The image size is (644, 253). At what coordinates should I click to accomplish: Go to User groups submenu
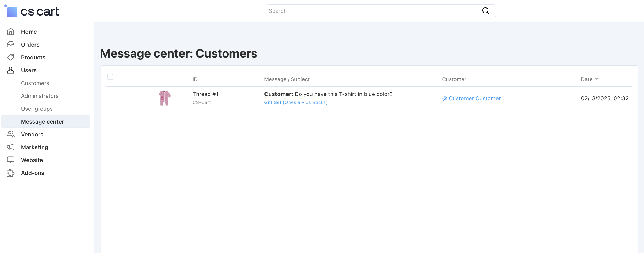point(37,109)
